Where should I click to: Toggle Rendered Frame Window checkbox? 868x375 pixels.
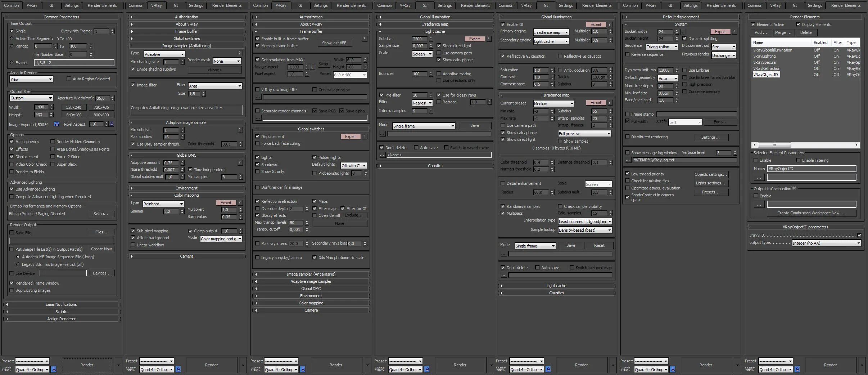click(x=12, y=283)
